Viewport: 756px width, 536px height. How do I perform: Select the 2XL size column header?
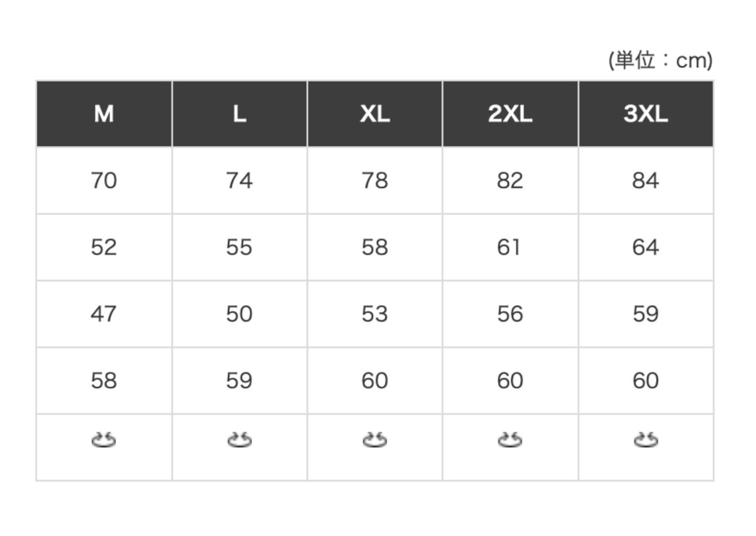pyautogui.click(x=510, y=113)
